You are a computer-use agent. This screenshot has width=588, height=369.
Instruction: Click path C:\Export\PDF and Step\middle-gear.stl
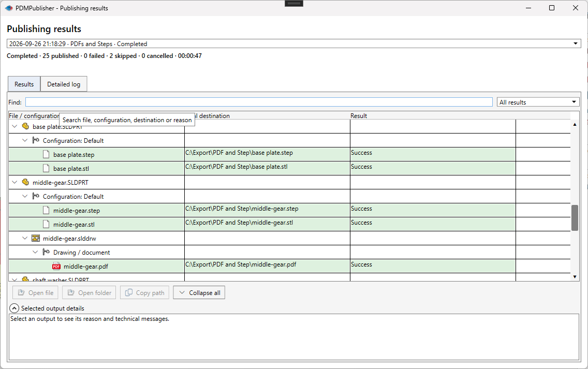tap(239, 223)
